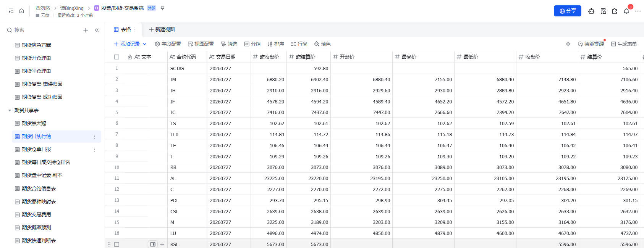The width and height of the screenshot is (644, 248).
Task: Open the more options ellipsis menu
Action: [x=638, y=11]
